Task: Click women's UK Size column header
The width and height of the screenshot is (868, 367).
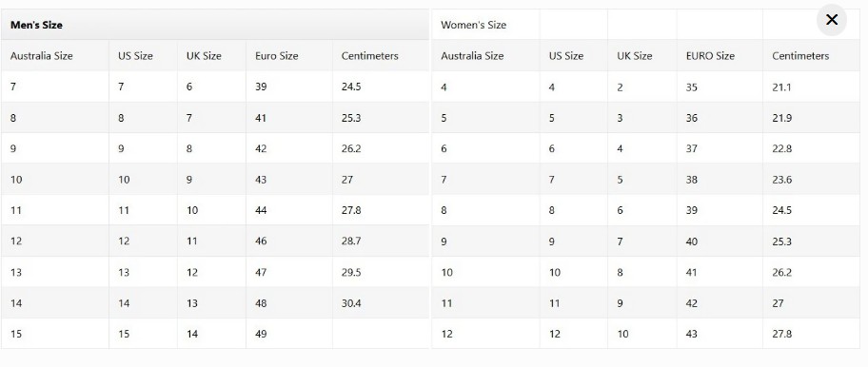Action: click(635, 56)
